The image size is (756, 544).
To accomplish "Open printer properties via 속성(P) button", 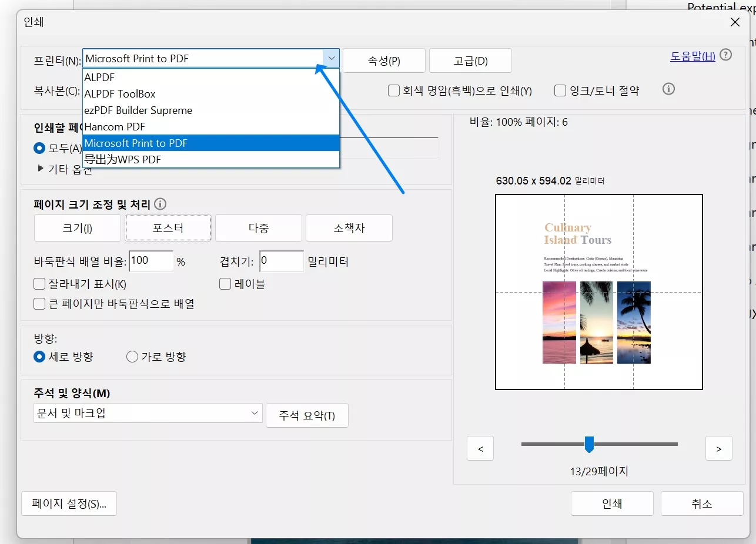I will (x=384, y=60).
